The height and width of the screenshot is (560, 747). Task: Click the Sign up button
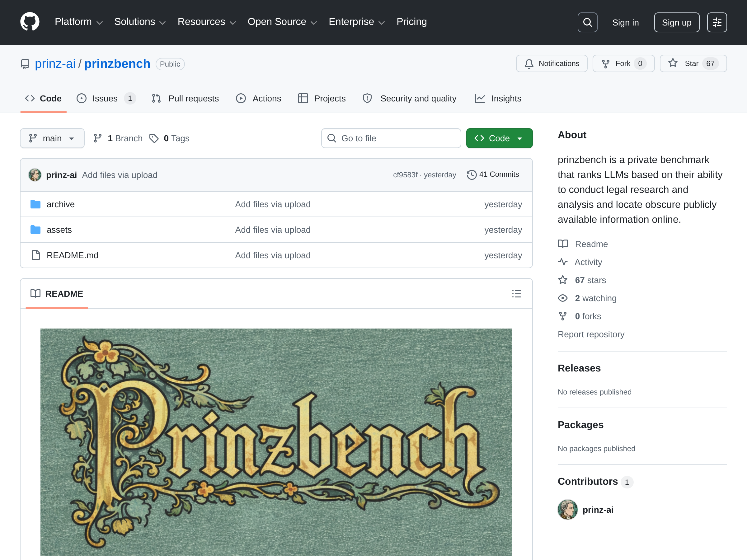click(676, 22)
